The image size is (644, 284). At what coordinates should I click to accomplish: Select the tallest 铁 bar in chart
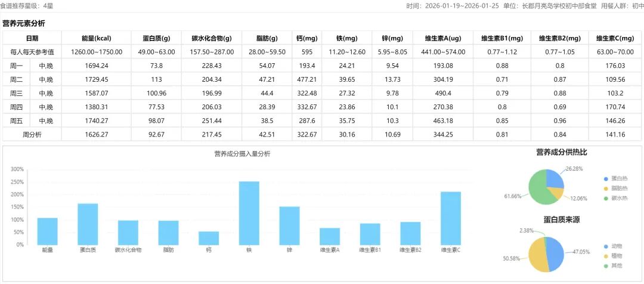click(x=249, y=213)
